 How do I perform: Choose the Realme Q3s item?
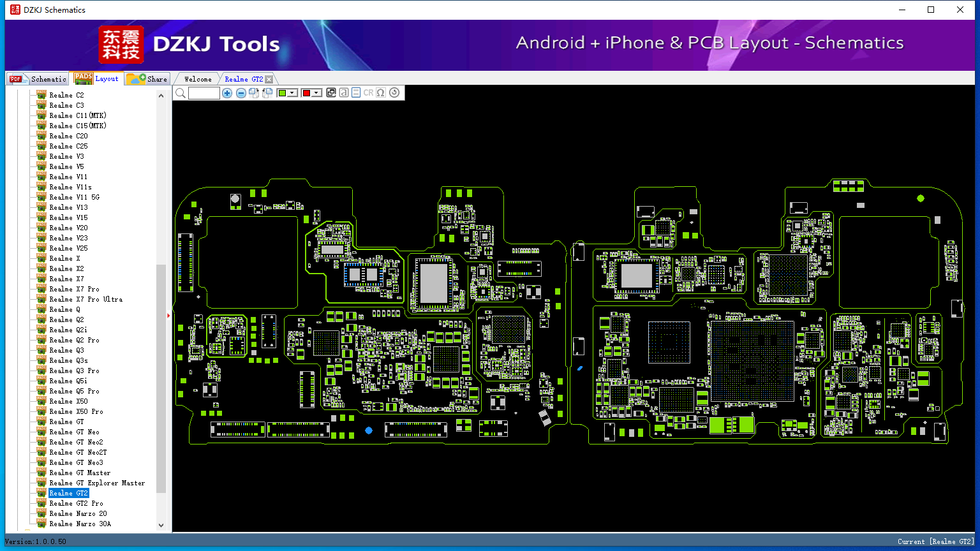pos(68,360)
